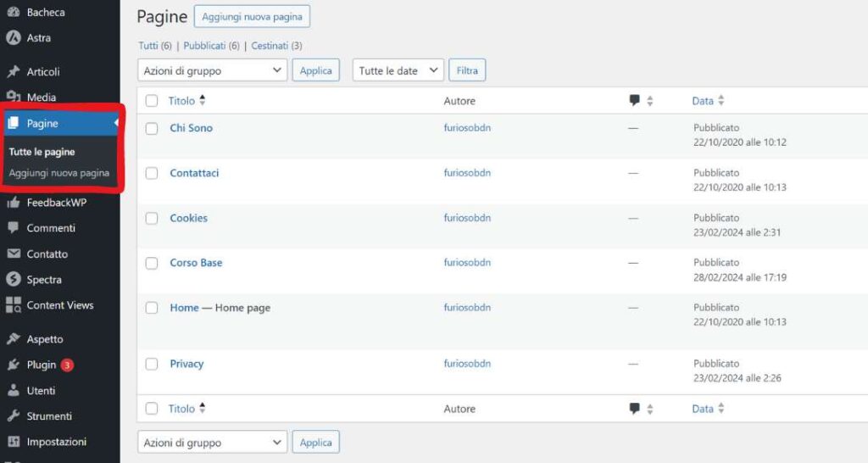The width and height of the screenshot is (868, 463).
Task: Click the Utenti user icon
Action: (14, 390)
